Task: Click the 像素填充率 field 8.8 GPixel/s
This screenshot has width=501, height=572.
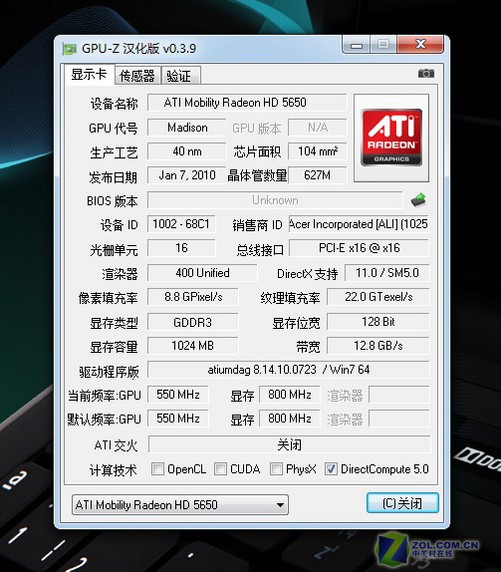Action: (193, 297)
